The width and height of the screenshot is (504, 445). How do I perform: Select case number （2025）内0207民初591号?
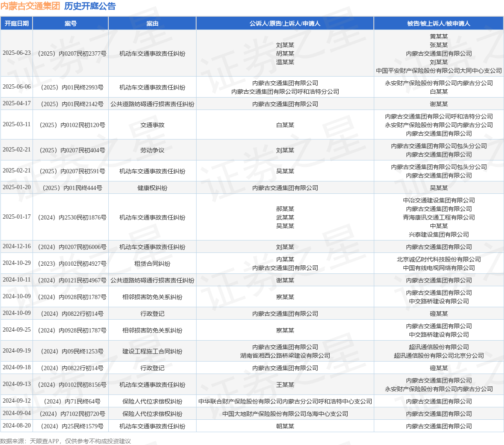click(71, 171)
